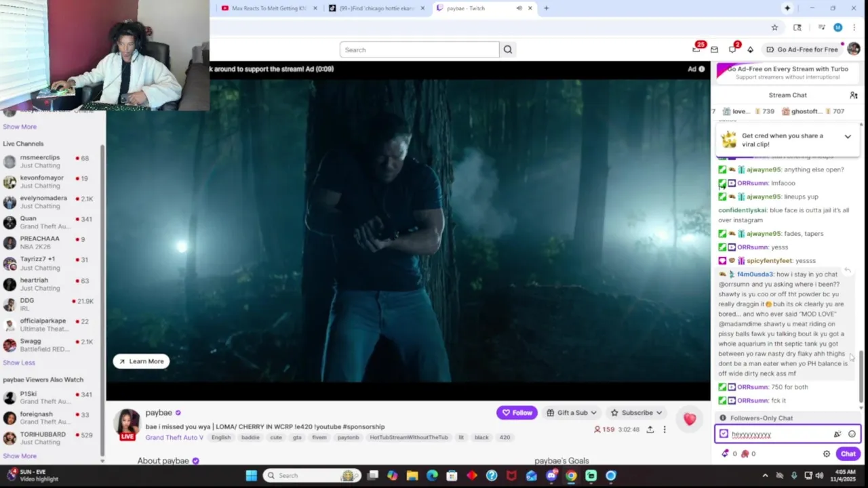The height and width of the screenshot is (488, 868).
Task: Open the Twitch profile avatar menu
Action: [x=854, y=49]
